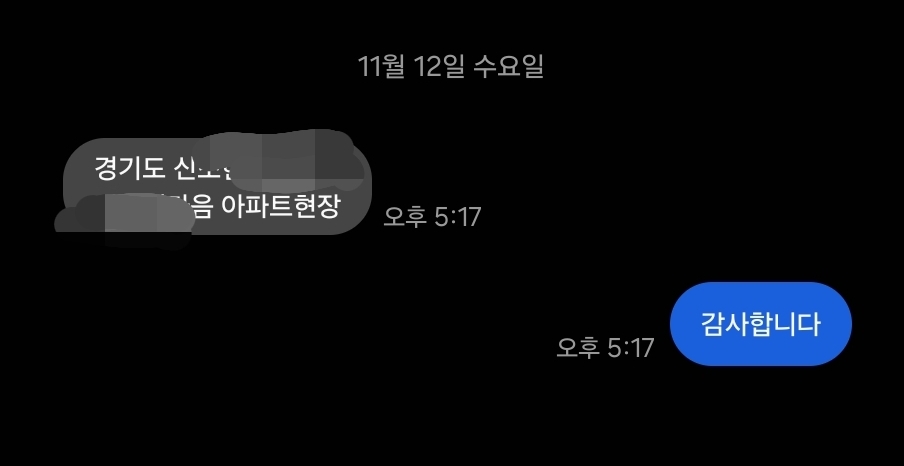Select the gray received message bubble
This screenshot has height=466, width=904.
point(217,186)
